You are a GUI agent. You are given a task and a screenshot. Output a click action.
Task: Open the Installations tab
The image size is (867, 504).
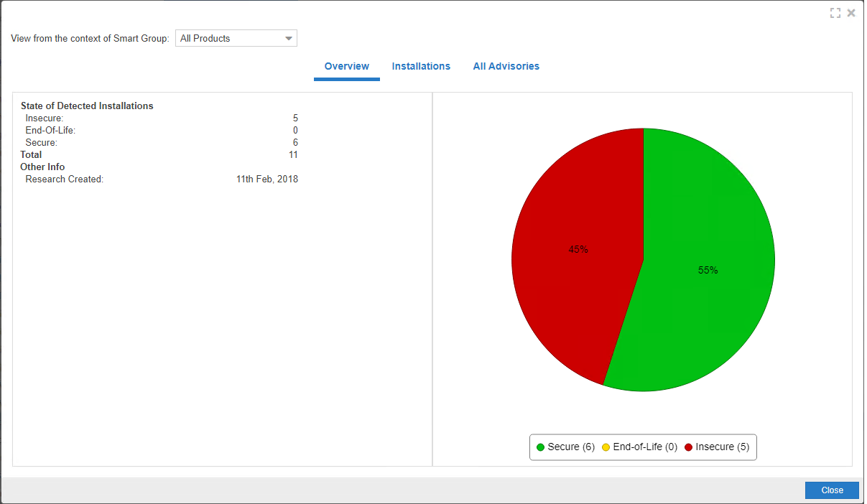coord(421,66)
